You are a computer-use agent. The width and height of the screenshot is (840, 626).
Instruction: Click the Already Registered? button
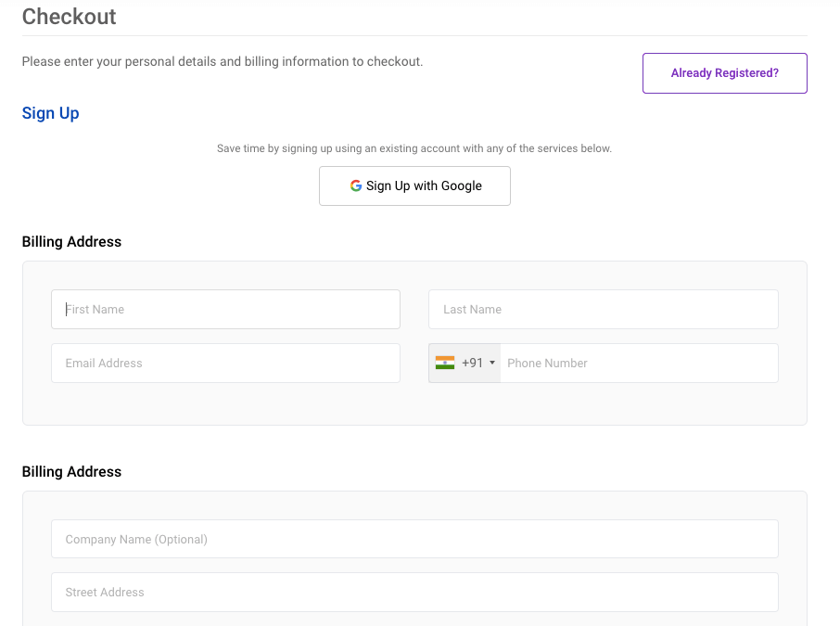point(724,72)
